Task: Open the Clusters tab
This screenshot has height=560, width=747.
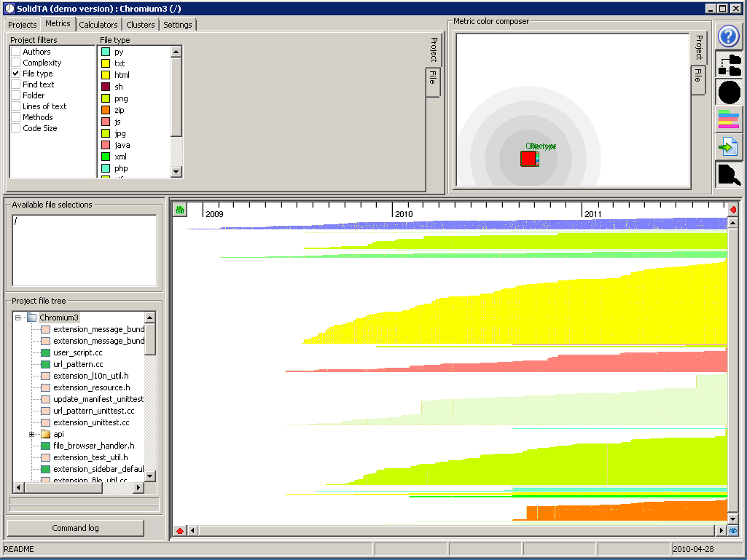Action: 141,25
